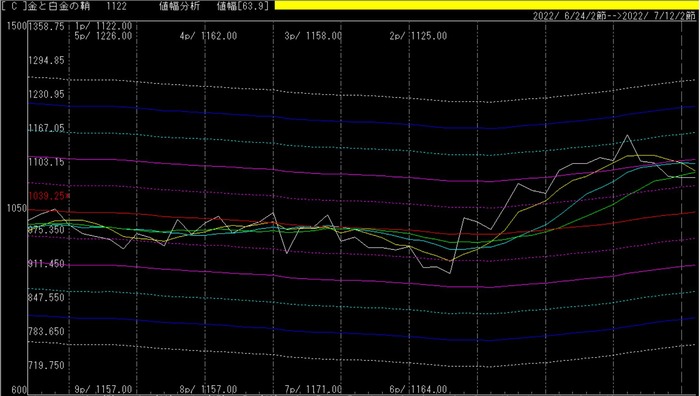The image size is (700, 396).
Task: Click the 1103.15 price level
Action: pyautogui.click(x=46, y=162)
